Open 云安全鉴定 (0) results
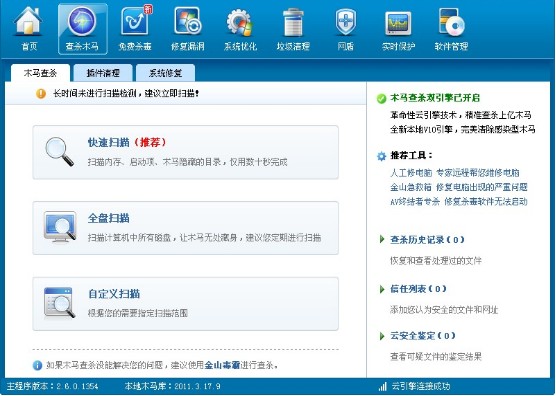This screenshot has height=396, width=556. pyautogui.click(x=423, y=335)
